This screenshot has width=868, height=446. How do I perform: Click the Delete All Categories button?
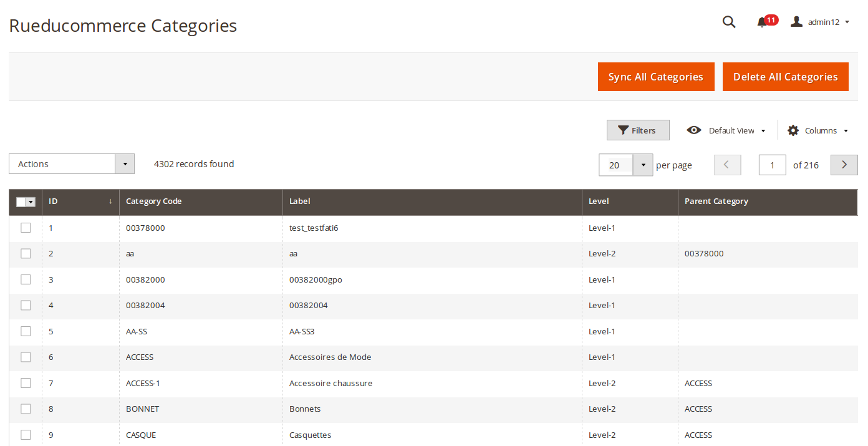click(x=786, y=77)
